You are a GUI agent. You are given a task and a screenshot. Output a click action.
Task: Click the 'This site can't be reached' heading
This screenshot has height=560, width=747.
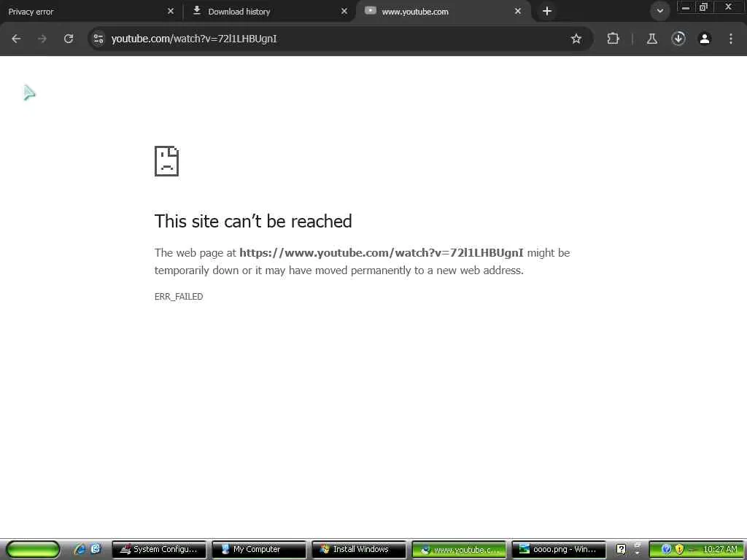coord(253,222)
